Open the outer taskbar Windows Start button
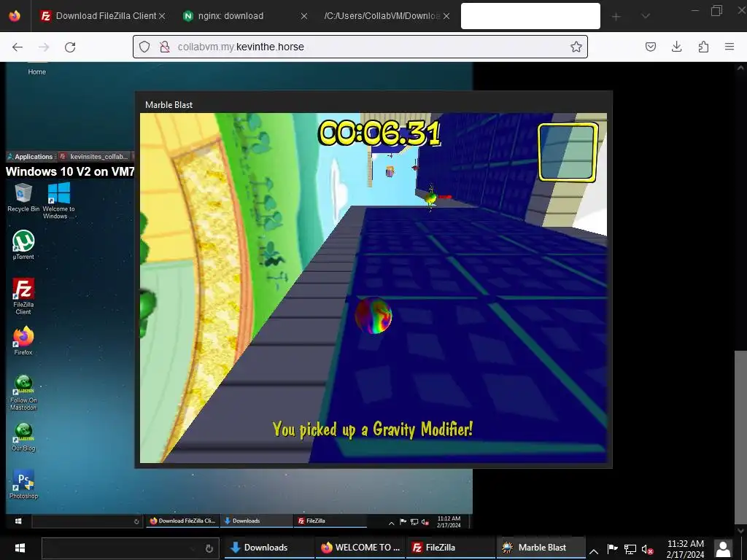This screenshot has height=560, width=747. click(x=20, y=548)
